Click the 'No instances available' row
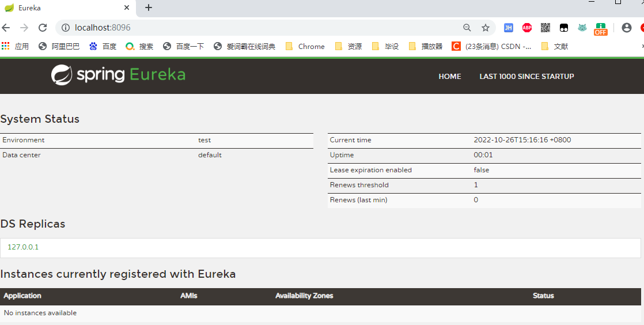Screen dimensions: 644x325 [320, 313]
